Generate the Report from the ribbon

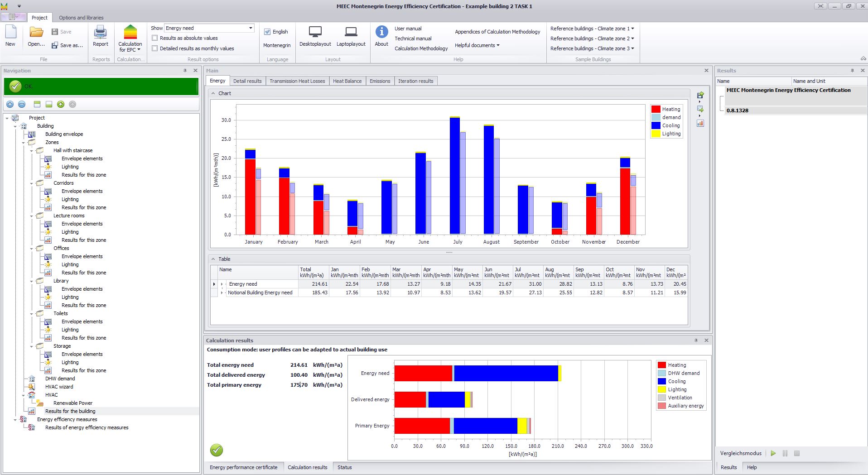click(x=100, y=36)
